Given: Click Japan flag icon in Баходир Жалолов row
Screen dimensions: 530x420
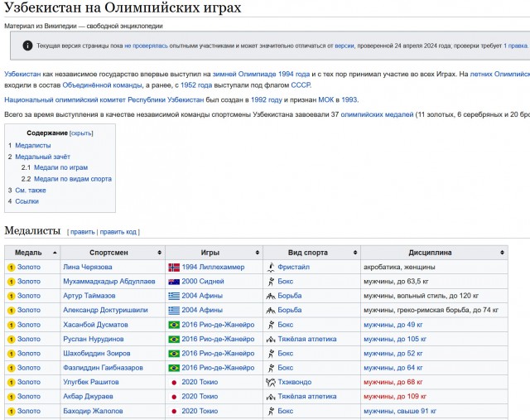Looking at the screenshot, I should (174, 411).
